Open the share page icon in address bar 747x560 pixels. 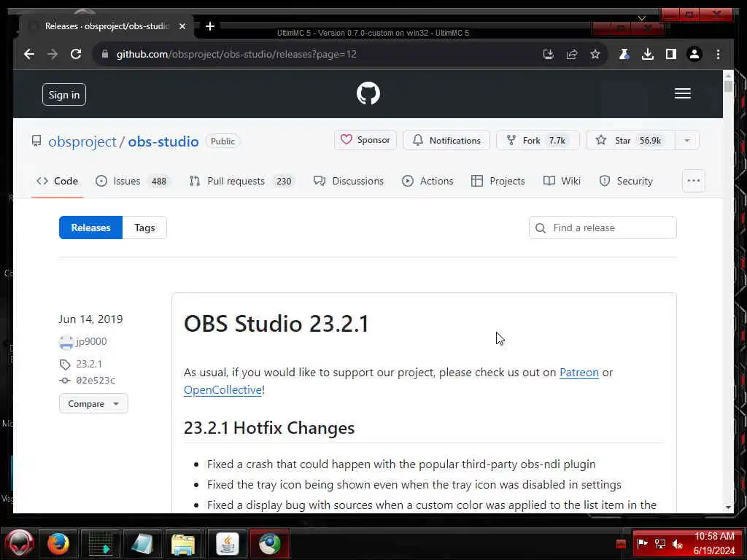(x=572, y=54)
